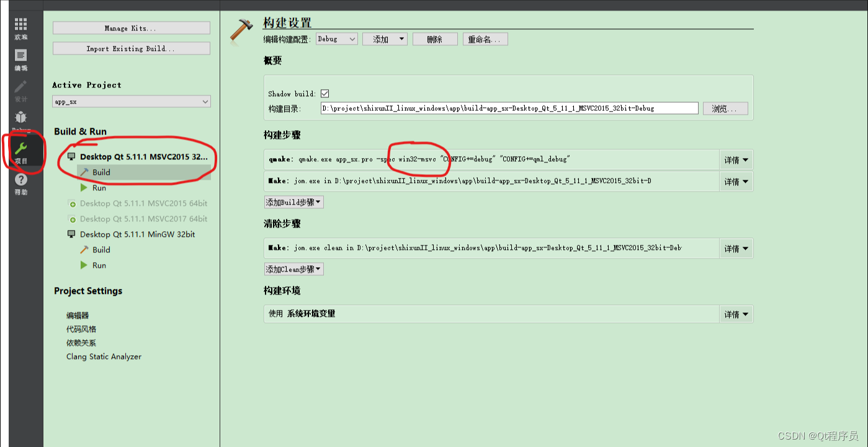Open Clang Static Analyzer settings
Screen dimensions: 868x447
104,356
